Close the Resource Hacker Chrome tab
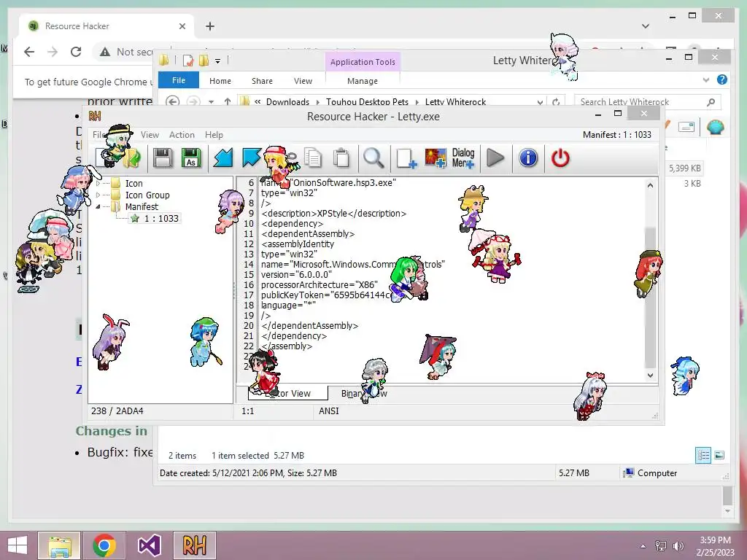The height and width of the screenshot is (560, 747). tap(182, 26)
